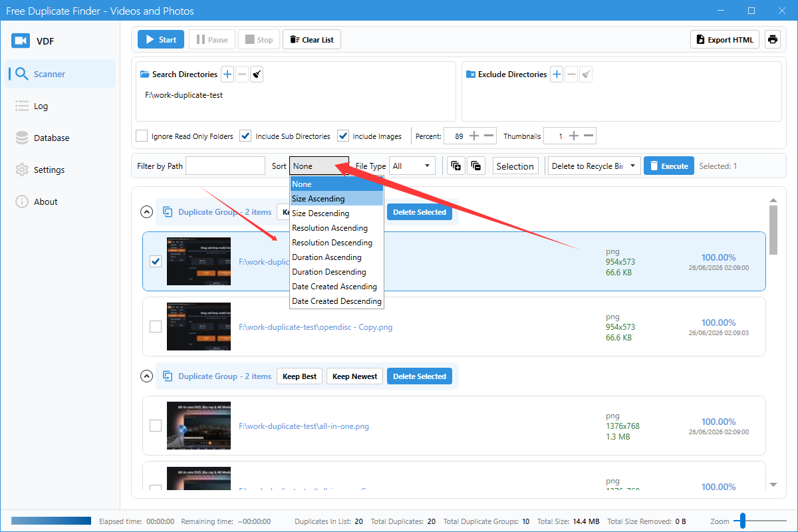Choose Date Created Ascending sort option
This screenshot has height=532, width=798.
[336, 287]
